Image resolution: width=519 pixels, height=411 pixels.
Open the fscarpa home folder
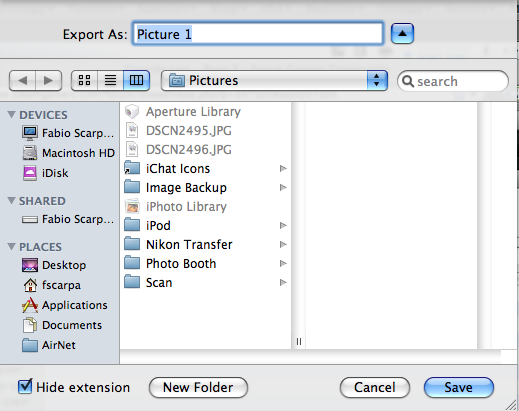(51, 285)
